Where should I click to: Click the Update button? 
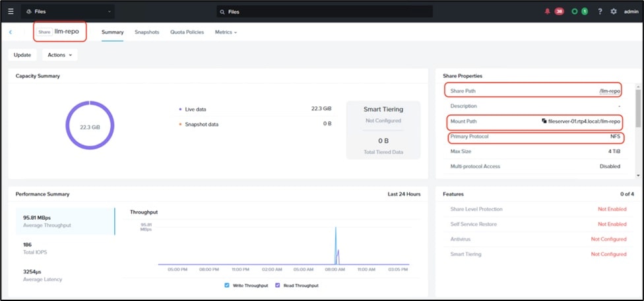click(x=22, y=55)
